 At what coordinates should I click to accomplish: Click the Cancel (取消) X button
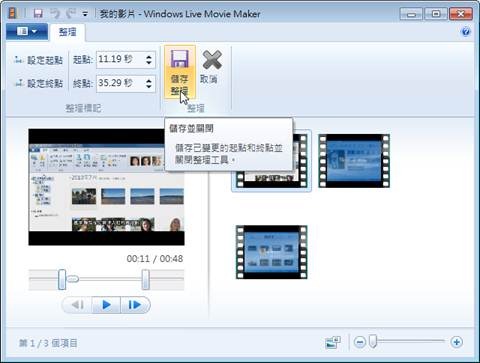(211, 67)
